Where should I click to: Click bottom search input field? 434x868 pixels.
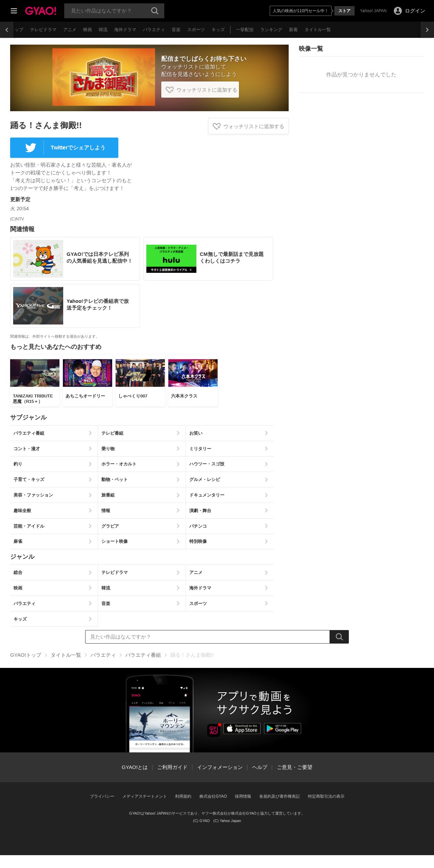click(208, 637)
